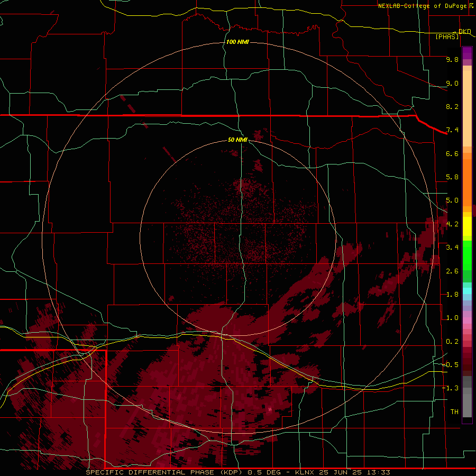
Task: Click the KLNX station identifier in the caption
Action: [x=305, y=472]
